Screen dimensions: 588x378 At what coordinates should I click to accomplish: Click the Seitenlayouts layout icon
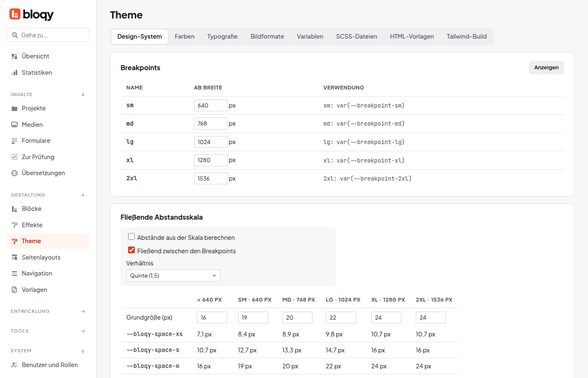[14, 257]
